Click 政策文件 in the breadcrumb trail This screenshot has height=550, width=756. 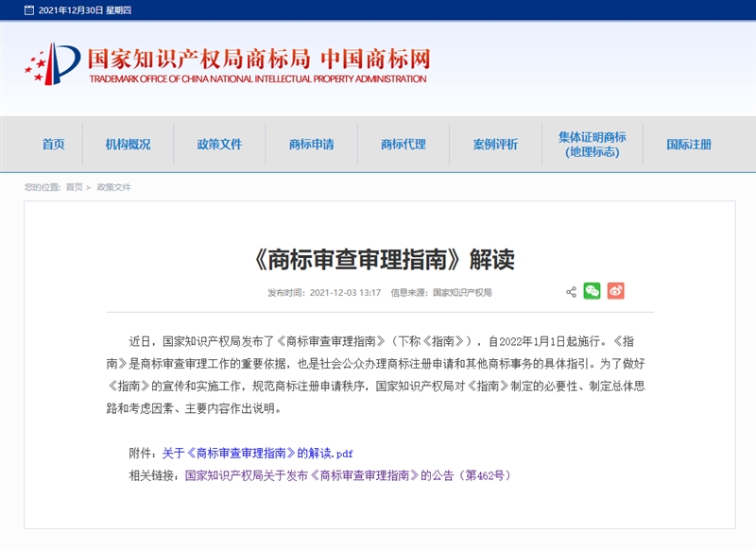point(113,187)
